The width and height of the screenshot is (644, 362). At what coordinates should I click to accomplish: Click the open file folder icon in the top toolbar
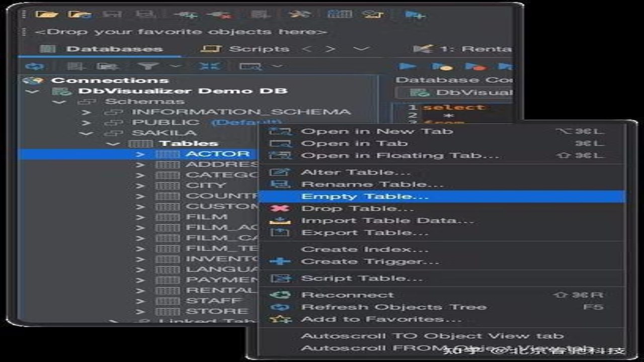46,14
